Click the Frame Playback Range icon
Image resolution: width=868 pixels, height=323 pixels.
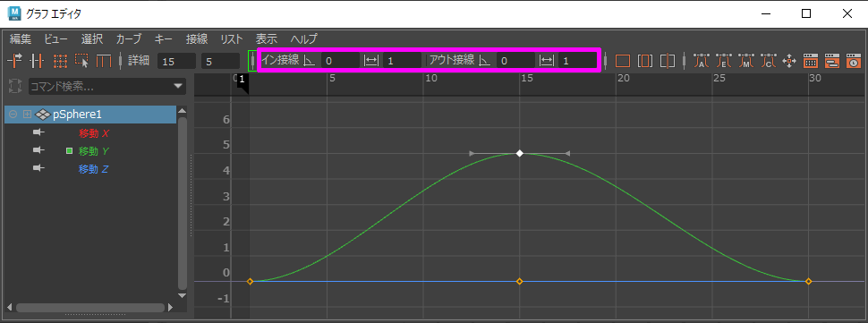[x=645, y=60]
